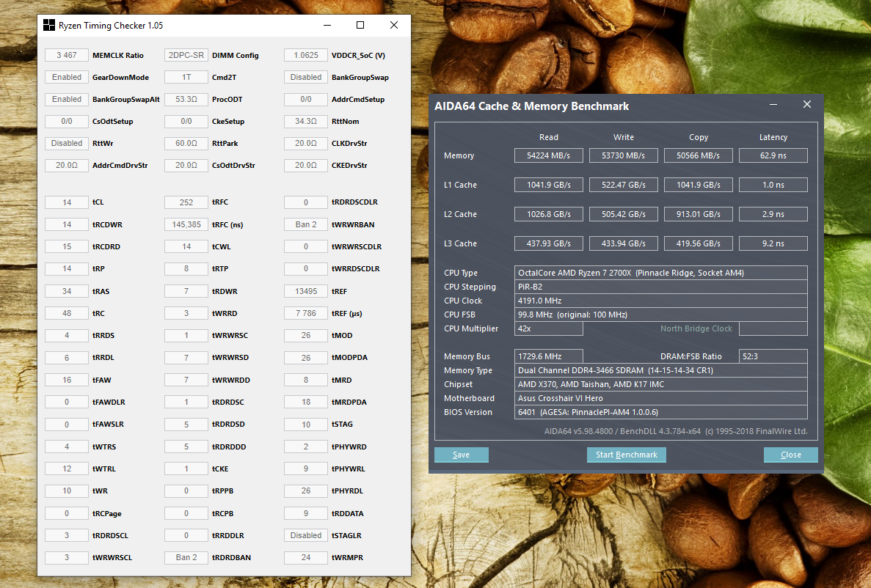Click the BankGroupSwapAlt label
871x588 pixels.
coord(126,100)
